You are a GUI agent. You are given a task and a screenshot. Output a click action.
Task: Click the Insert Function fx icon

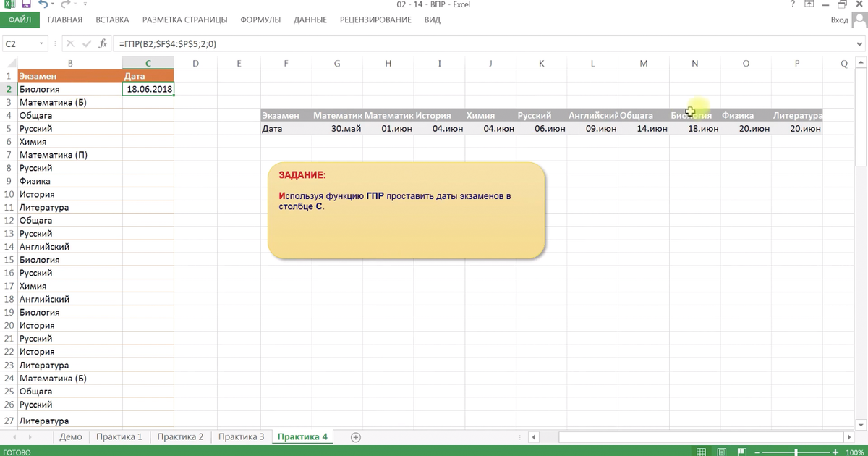(103, 44)
